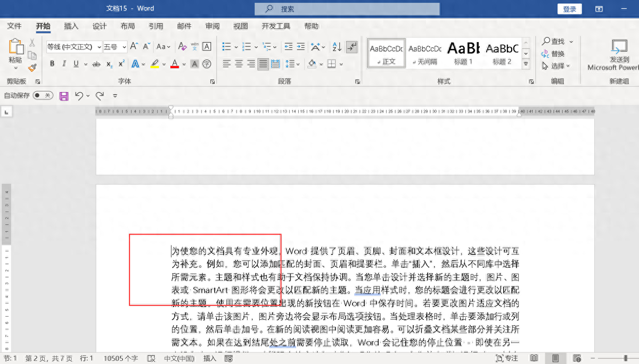Screen dimensions: 639x364
Task: Open the File (文件) tab
Action: tap(14, 26)
